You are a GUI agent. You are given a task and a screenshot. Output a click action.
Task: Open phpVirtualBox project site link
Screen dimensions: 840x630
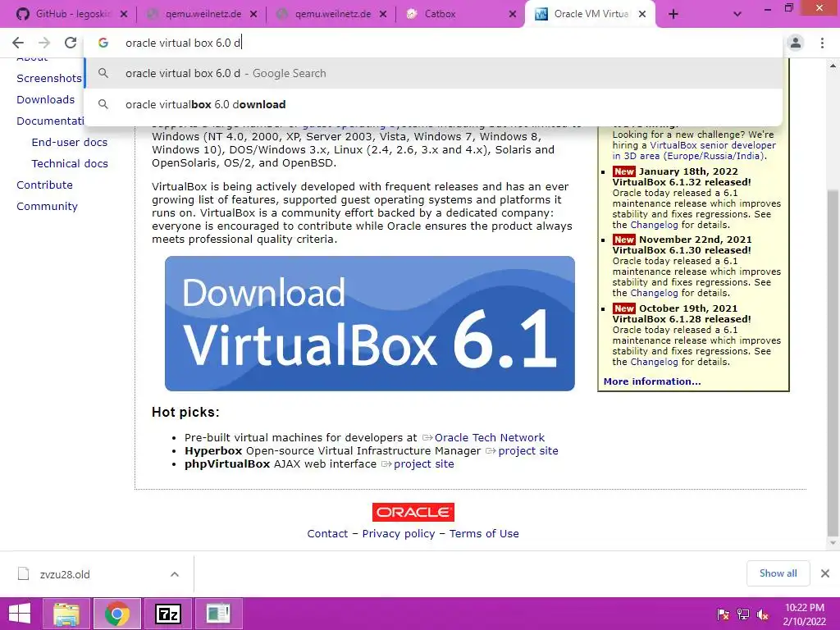click(424, 464)
